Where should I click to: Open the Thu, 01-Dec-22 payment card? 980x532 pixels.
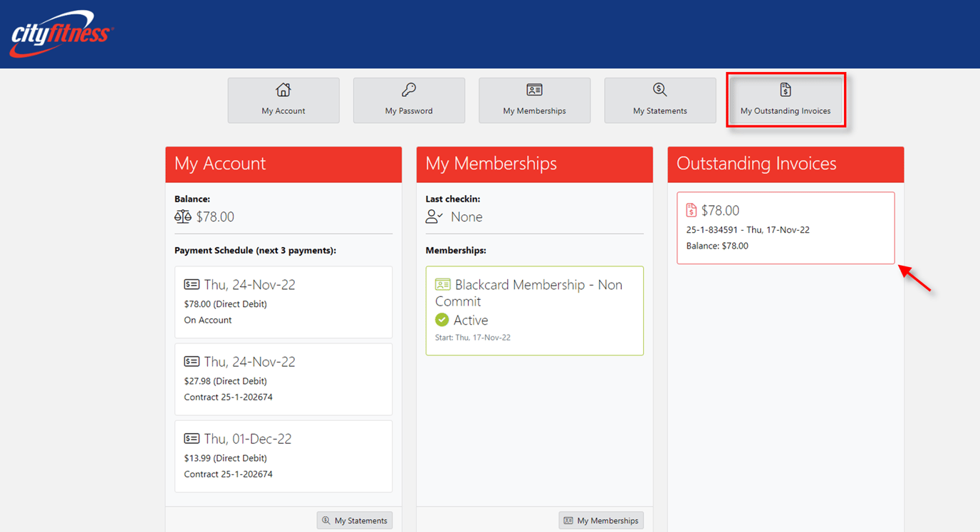283,456
